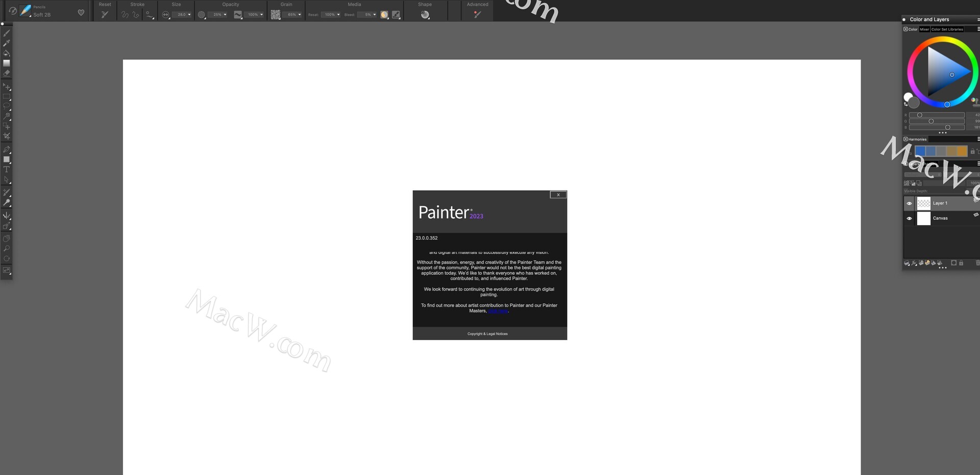Select the Magnifier tool
The width and height of the screenshot is (980, 475).
7,249
